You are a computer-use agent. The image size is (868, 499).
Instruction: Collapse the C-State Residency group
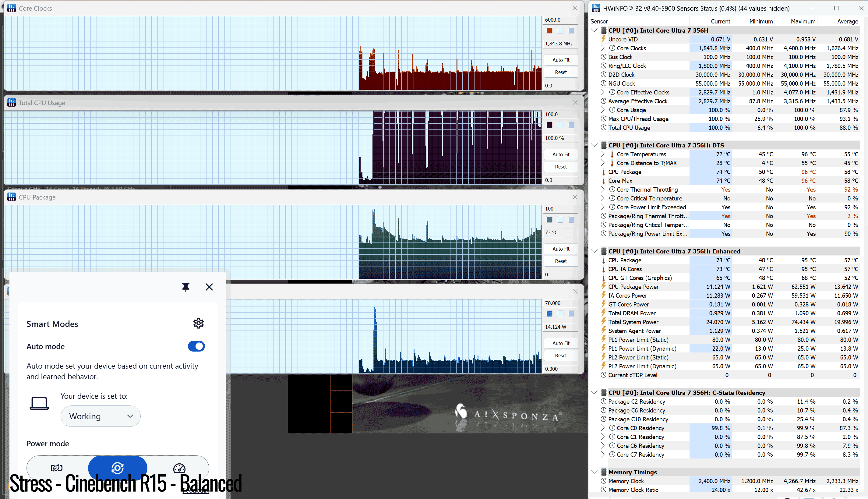click(594, 392)
